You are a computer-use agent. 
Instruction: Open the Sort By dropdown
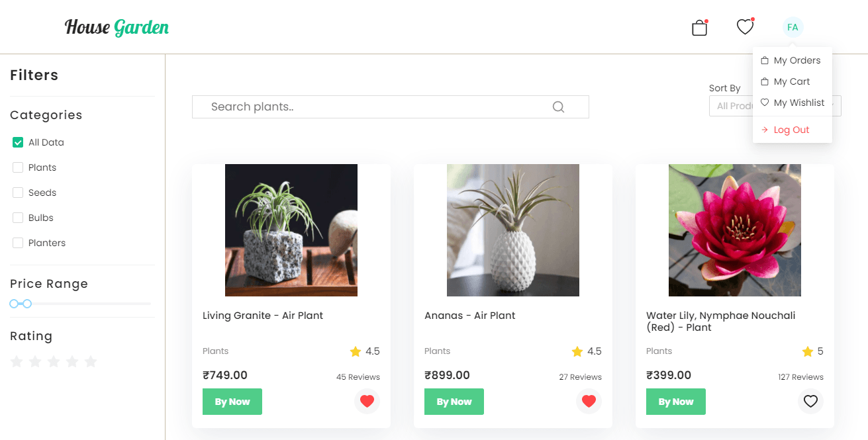point(775,106)
